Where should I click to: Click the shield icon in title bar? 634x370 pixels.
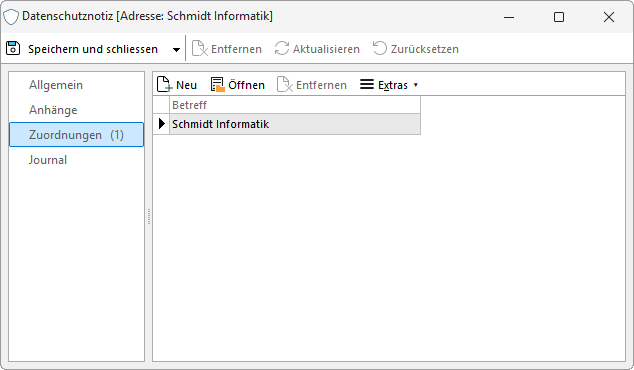(x=11, y=17)
